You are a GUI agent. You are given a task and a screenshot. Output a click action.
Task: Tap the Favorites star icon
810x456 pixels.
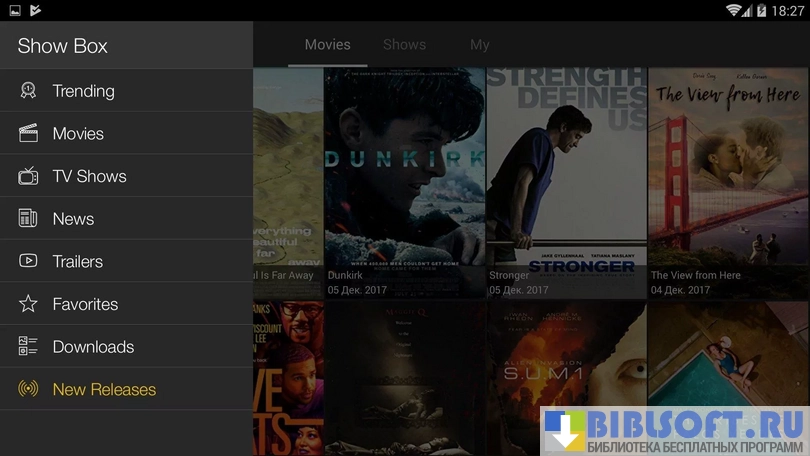28,304
